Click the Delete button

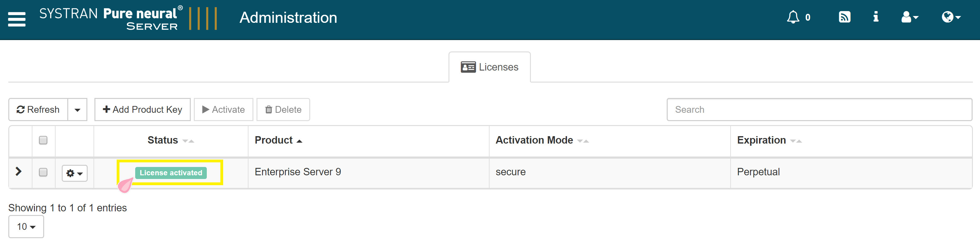point(283,110)
